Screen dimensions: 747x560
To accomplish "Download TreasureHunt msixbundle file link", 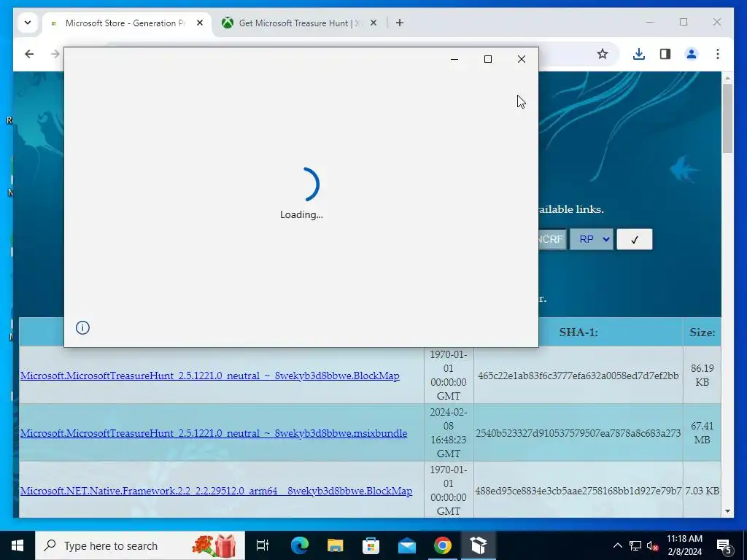I will tap(214, 433).
